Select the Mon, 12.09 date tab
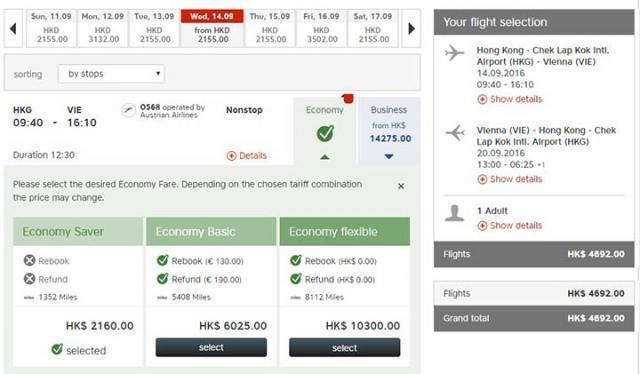The image size is (640, 374). (x=102, y=29)
